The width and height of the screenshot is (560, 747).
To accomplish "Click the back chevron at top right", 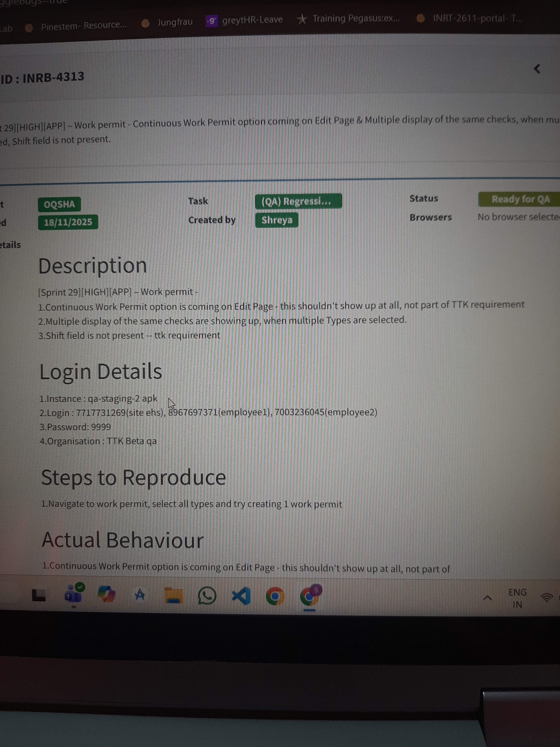I will tap(537, 69).
